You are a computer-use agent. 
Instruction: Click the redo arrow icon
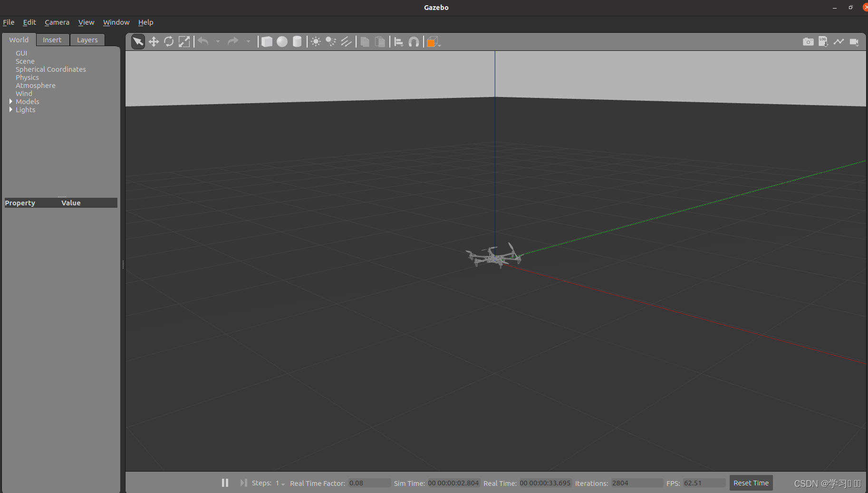(233, 42)
